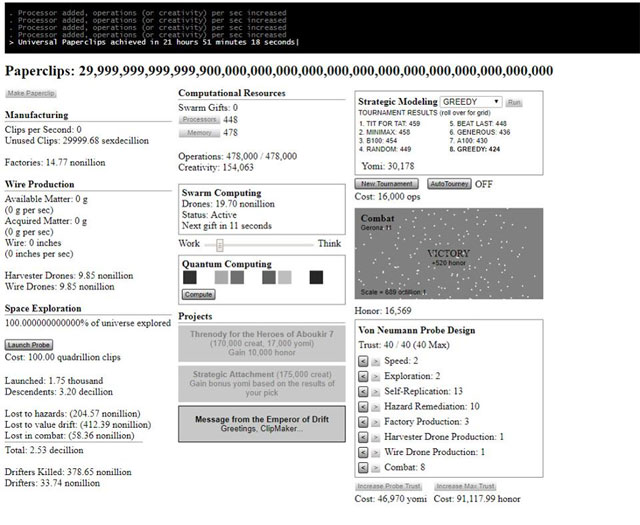Click the first dark quantum chip square
This screenshot has width=640, height=525.
(190, 277)
